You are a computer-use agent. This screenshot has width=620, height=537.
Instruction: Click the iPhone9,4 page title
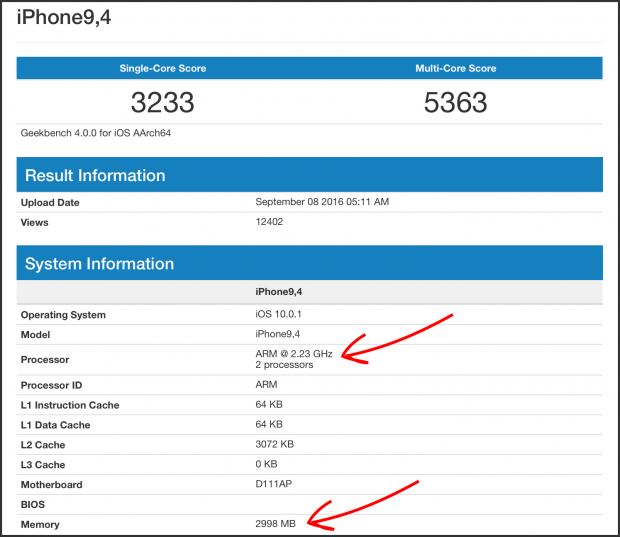[65, 17]
